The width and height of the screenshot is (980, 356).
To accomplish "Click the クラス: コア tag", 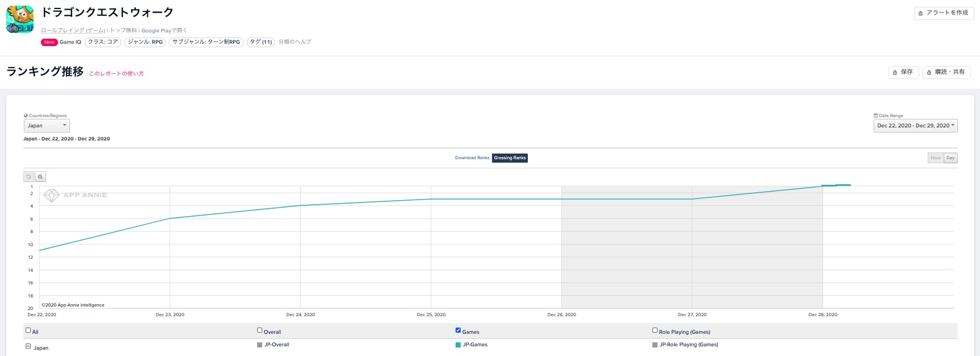I will [x=103, y=42].
